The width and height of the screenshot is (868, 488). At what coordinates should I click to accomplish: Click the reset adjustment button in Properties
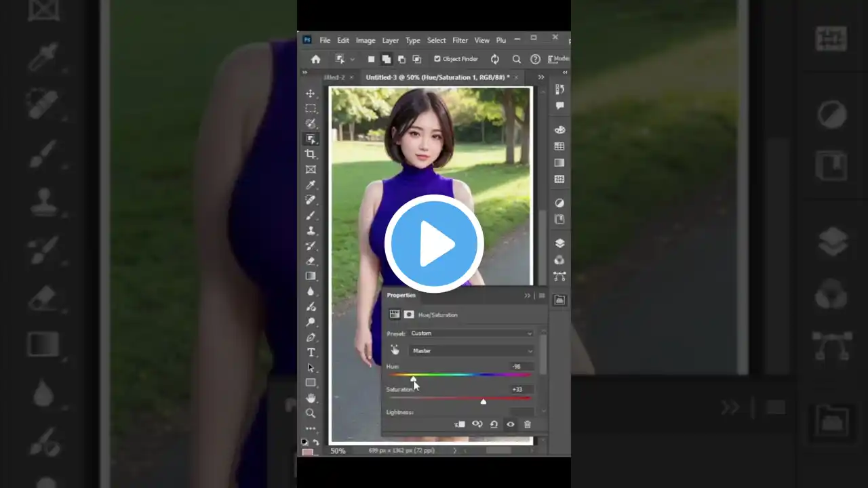[494, 424]
